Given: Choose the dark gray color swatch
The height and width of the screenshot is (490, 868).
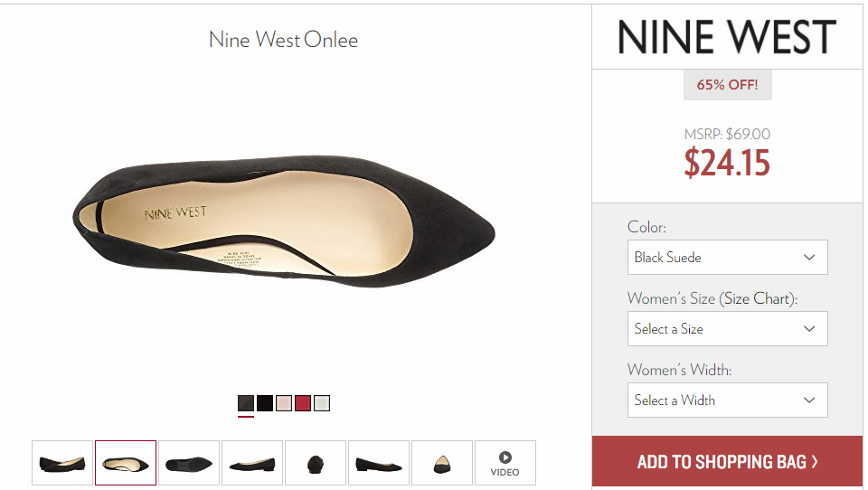Looking at the screenshot, I should 246,403.
